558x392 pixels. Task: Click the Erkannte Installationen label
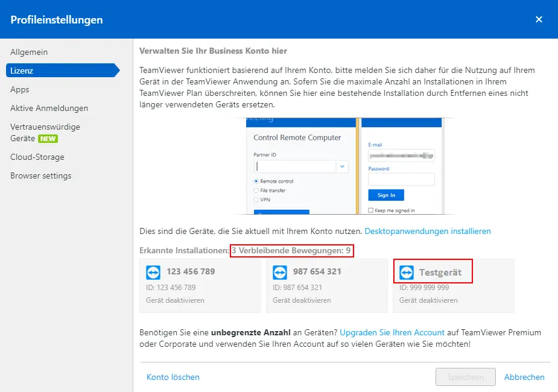pos(185,250)
